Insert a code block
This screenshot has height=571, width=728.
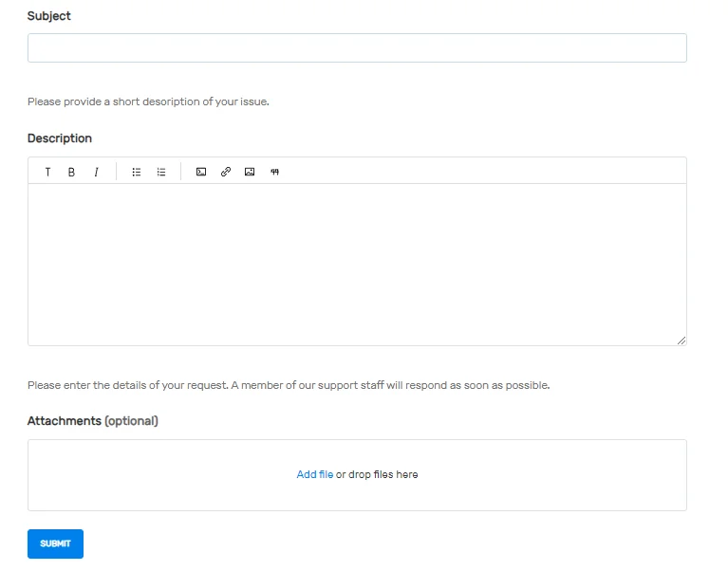[201, 172]
